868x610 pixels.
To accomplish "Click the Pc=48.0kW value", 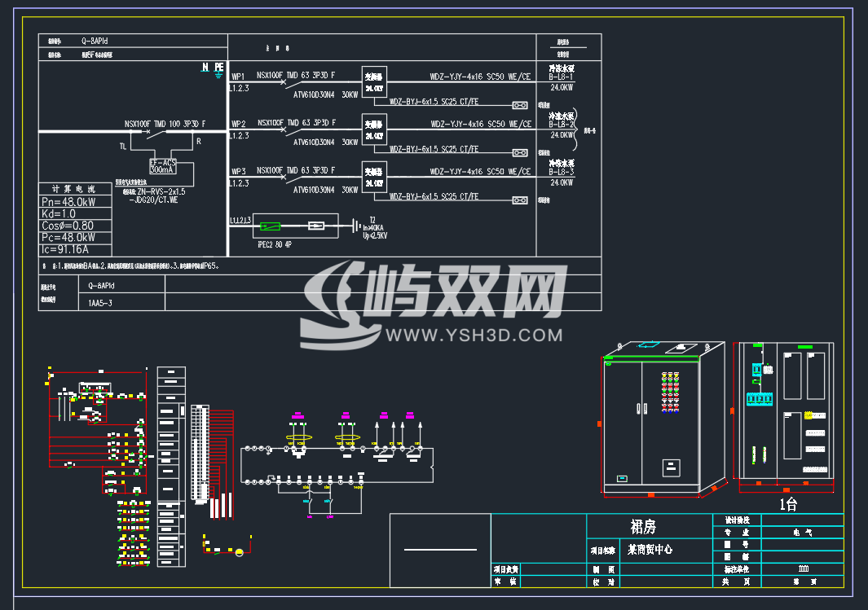I will click(68, 237).
